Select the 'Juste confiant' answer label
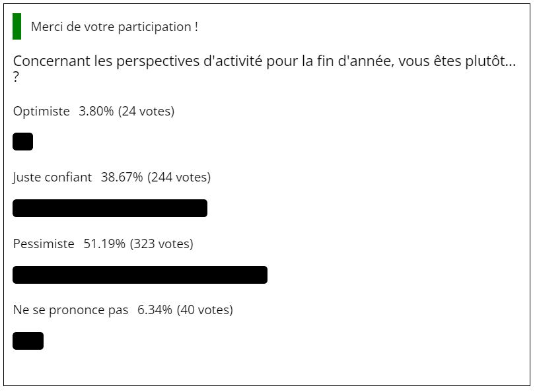The height and width of the screenshot is (392, 535). [52, 178]
